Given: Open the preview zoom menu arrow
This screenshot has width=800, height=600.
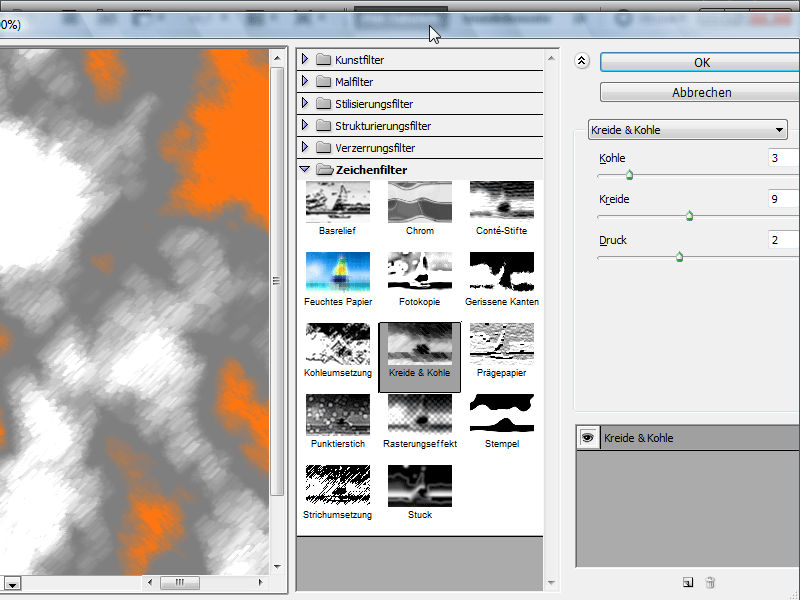Looking at the screenshot, I should (x=12, y=583).
